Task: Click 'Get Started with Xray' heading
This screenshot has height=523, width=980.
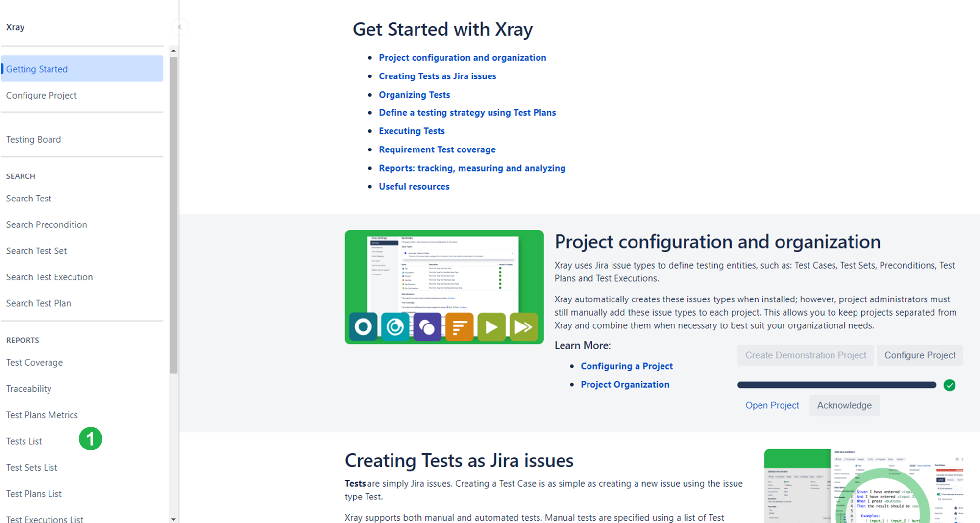Action: pyautogui.click(x=442, y=29)
